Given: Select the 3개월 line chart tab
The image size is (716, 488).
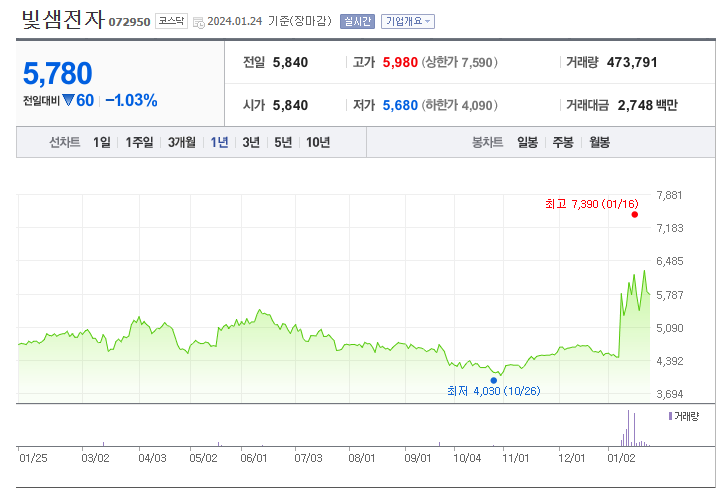Looking at the screenshot, I should tap(182, 142).
